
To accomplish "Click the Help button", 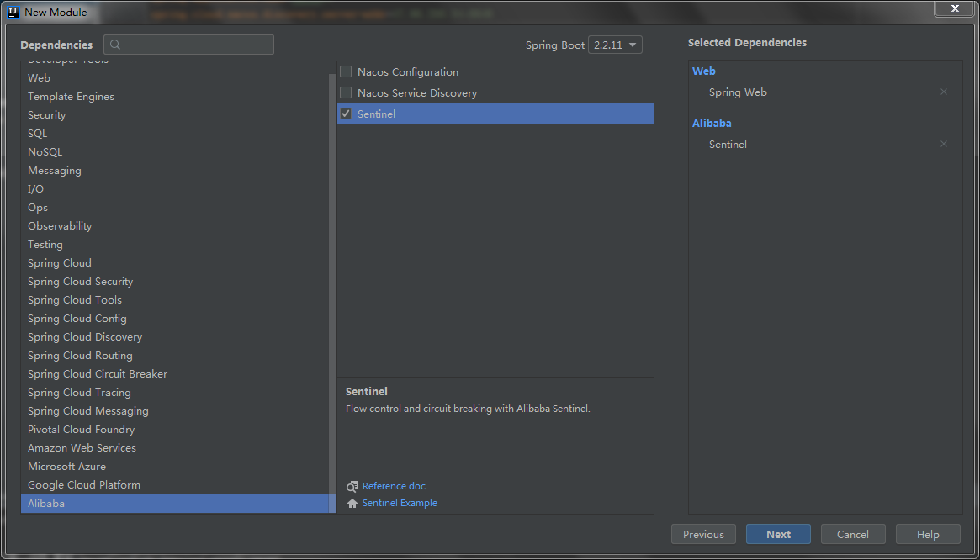I will pos(928,535).
